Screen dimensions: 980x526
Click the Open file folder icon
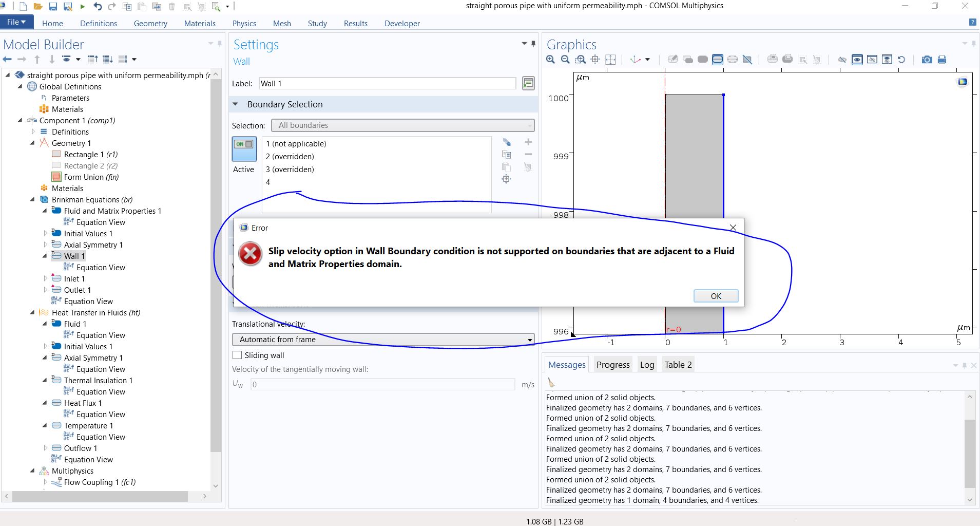(x=37, y=7)
